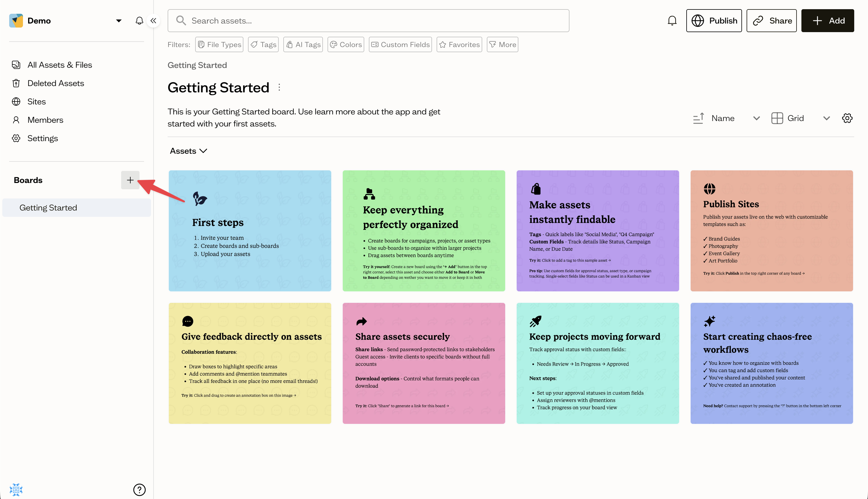Collapse the Assets section
Viewport: 868px width, 499px height.
click(188, 151)
